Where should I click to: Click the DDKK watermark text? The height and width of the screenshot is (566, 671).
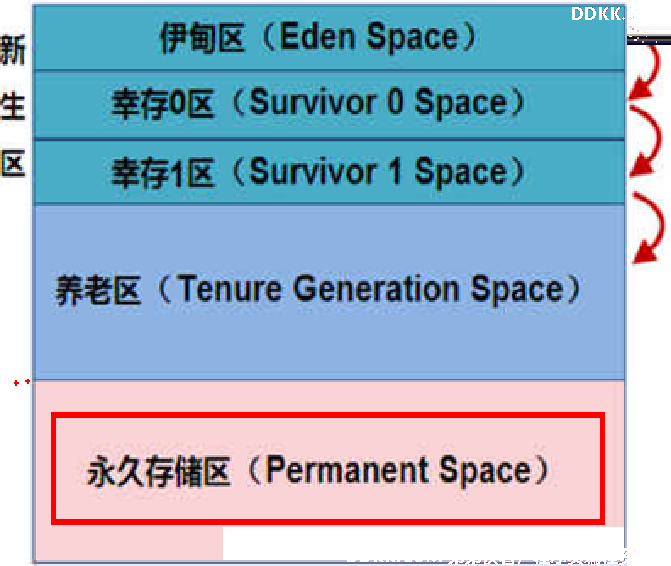click(598, 14)
